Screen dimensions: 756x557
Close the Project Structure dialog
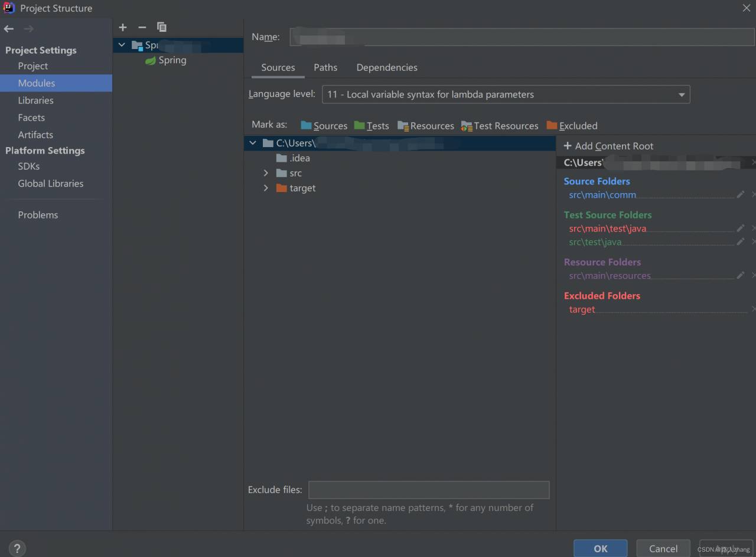pyautogui.click(x=746, y=8)
